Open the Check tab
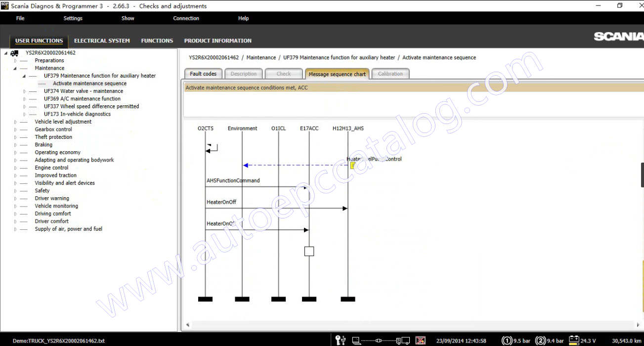Screen dimensions: 644x346 (284, 74)
